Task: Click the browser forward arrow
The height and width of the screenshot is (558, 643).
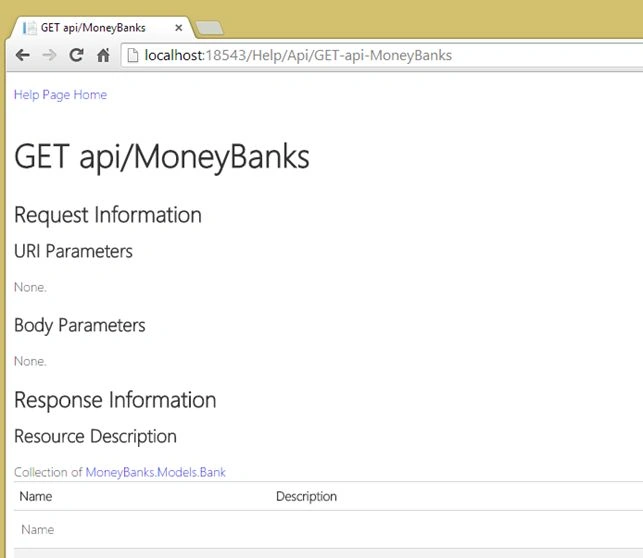Action: click(x=49, y=55)
